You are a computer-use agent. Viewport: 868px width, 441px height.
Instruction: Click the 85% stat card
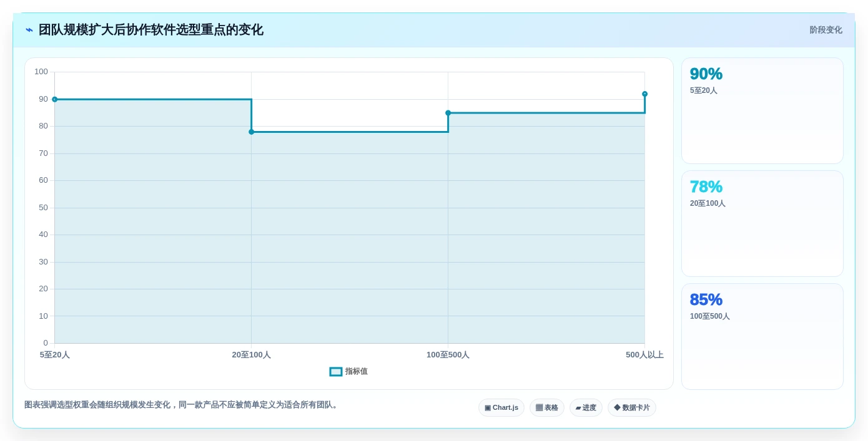pos(762,337)
